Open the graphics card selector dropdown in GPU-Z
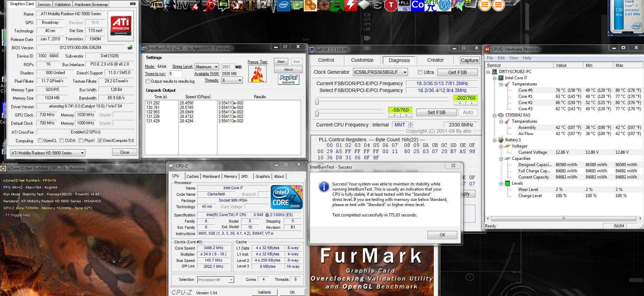 tap(48, 153)
